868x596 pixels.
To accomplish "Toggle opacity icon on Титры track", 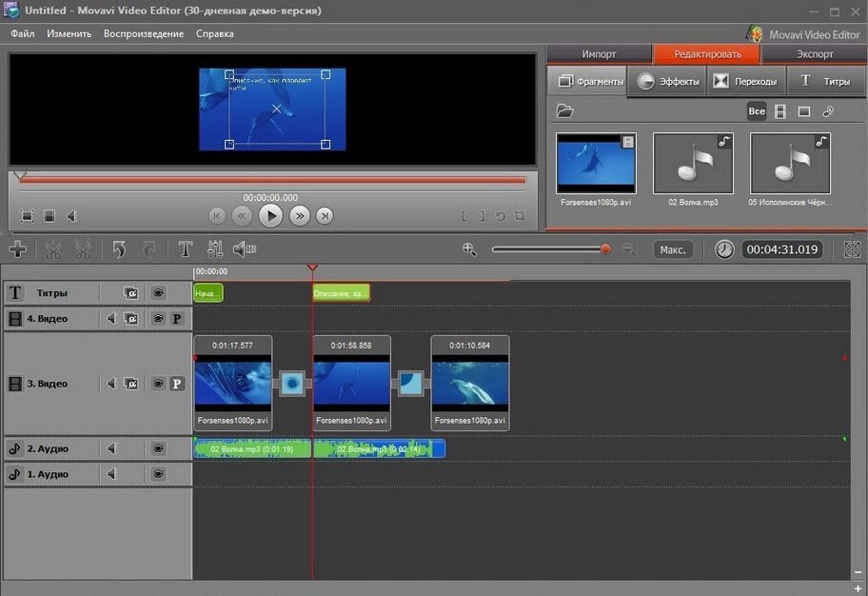I will pyautogui.click(x=131, y=292).
